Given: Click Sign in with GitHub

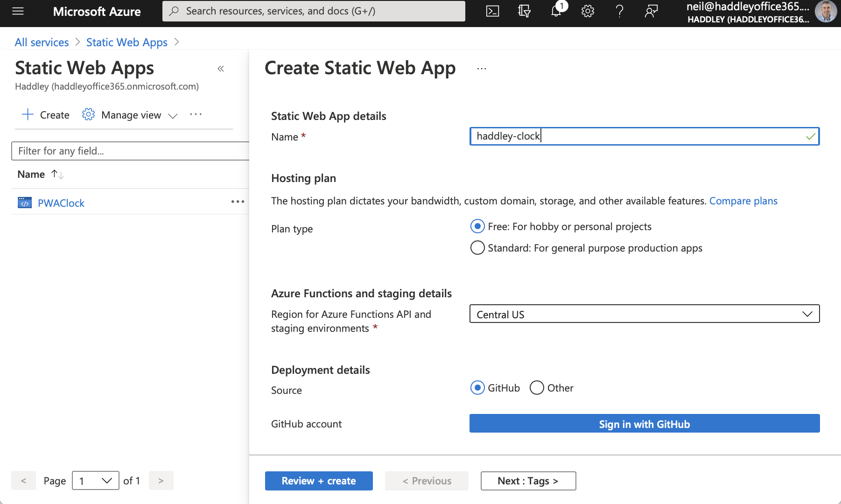Looking at the screenshot, I should point(644,424).
